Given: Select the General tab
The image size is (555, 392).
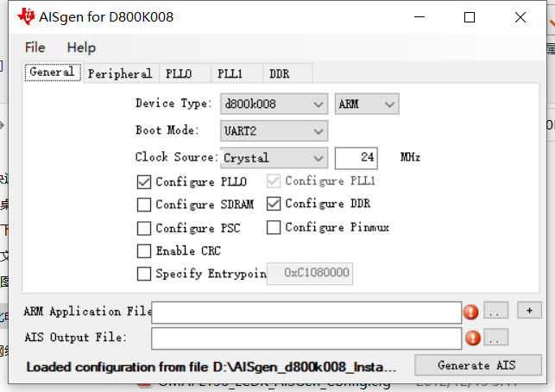Looking at the screenshot, I should click(x=53, y=72).
